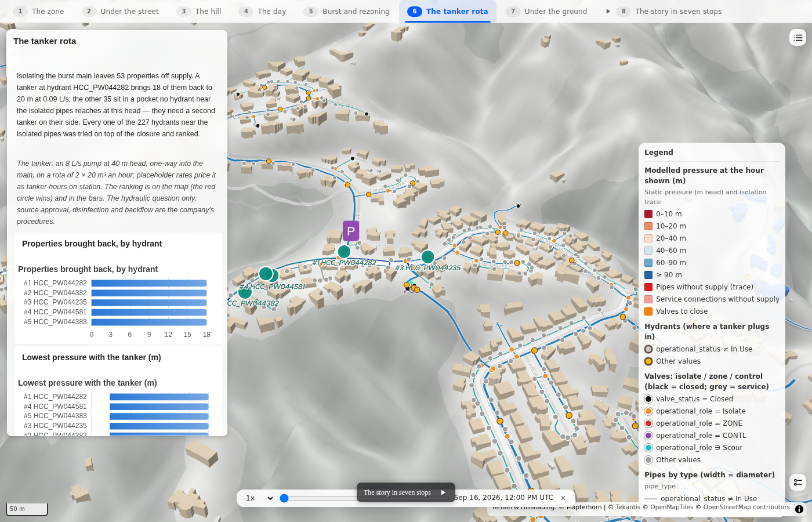812x522 pixels.
Task: Switch to 'Under the street' tab
Action: pyautogui.click(x=121, y=11)
